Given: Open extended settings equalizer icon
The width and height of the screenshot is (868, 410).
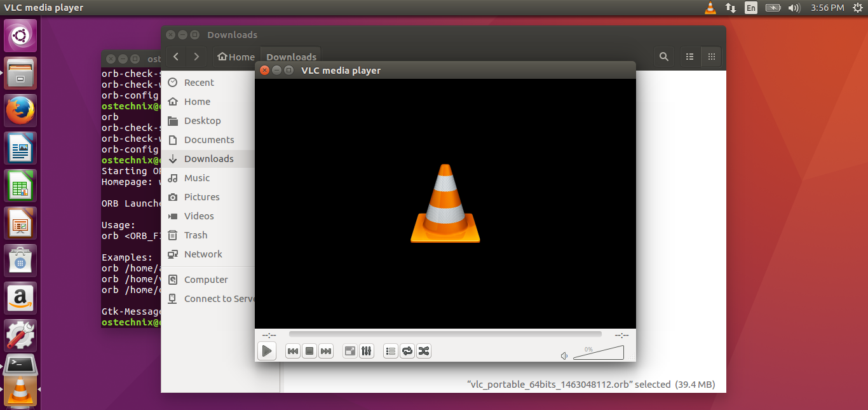Looking at the screenshot, I should [367, 351].
